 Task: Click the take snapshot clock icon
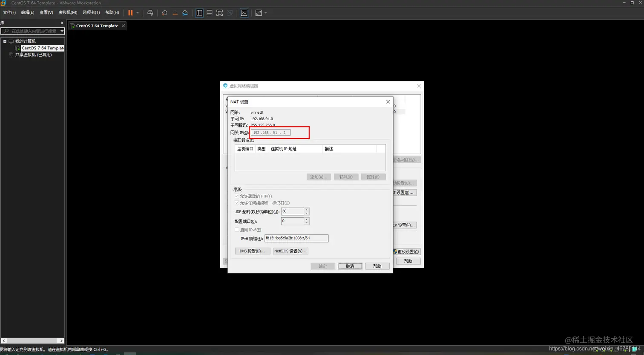pyautogui.click(x=165, y=13)
